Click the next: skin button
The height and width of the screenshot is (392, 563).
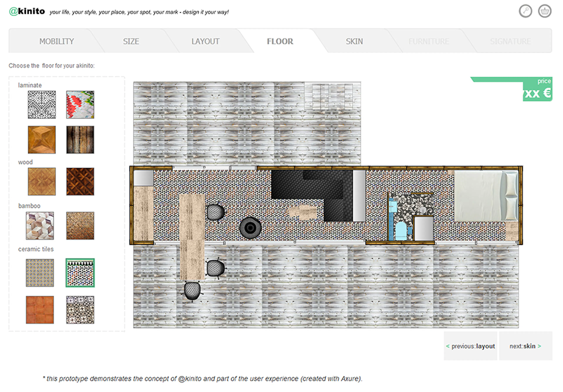525,346
